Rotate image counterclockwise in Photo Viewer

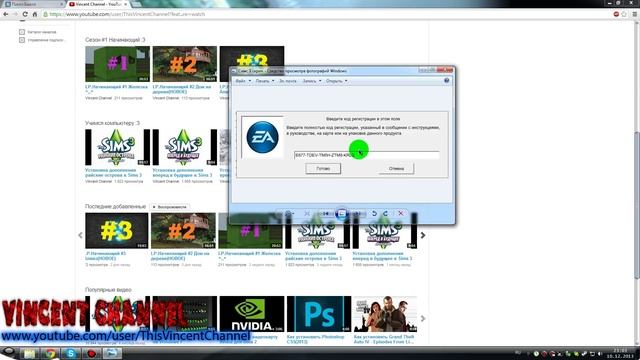click(374, 213)
